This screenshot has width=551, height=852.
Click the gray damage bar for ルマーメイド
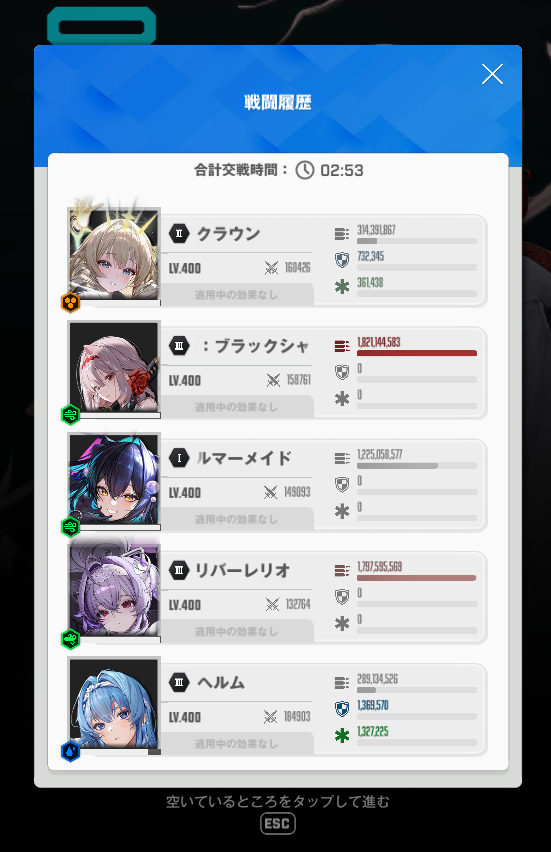[x=417, y=466]
